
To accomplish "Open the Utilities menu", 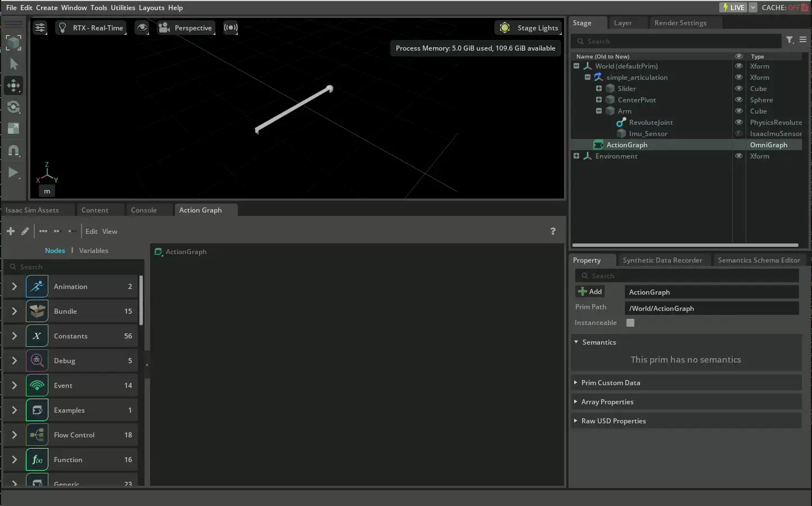I will [123, 7].
